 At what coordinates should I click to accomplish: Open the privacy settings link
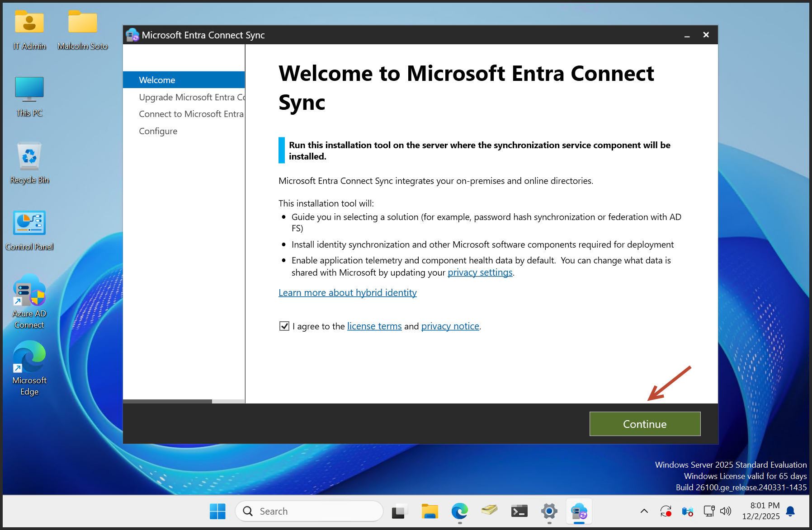click(480, 272)
